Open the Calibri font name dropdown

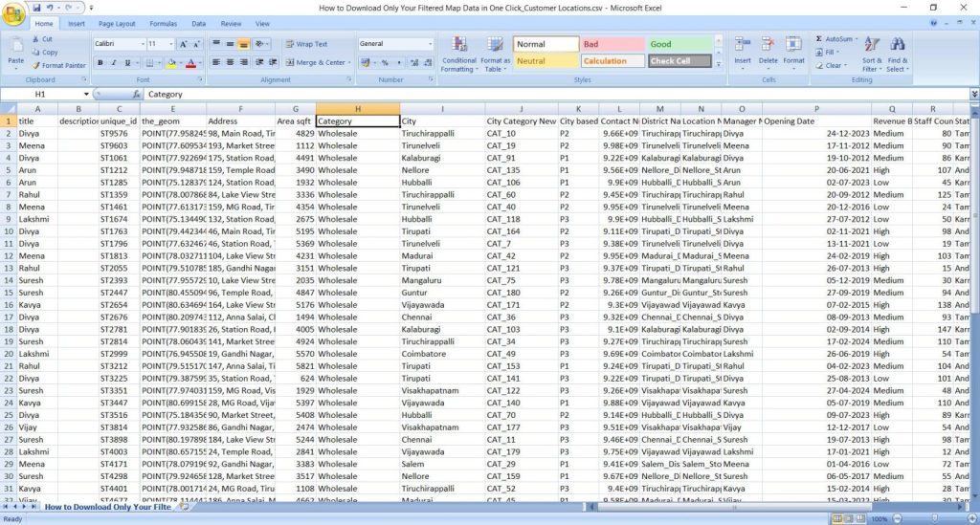(142, 44)
